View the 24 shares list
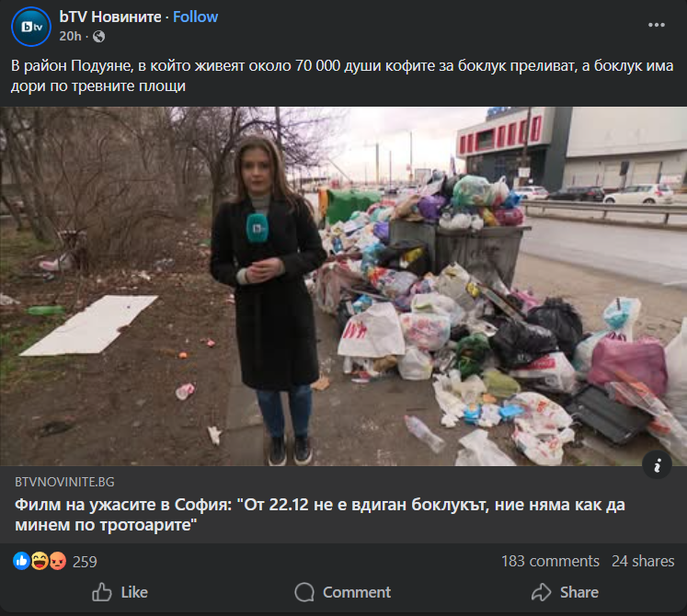 pyautogui.click(x=643, y=561)
